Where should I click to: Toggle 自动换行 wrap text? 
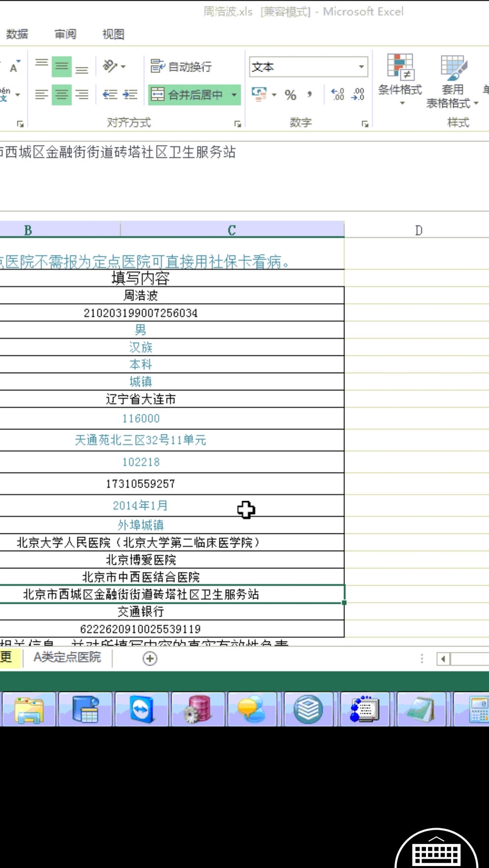tap(182, 66)
